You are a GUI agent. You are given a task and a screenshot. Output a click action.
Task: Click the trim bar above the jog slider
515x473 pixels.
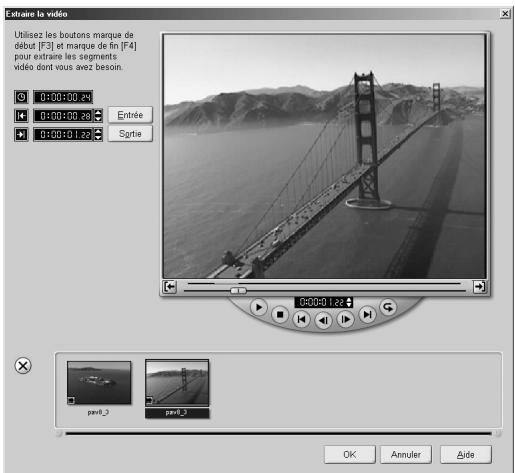324,283
